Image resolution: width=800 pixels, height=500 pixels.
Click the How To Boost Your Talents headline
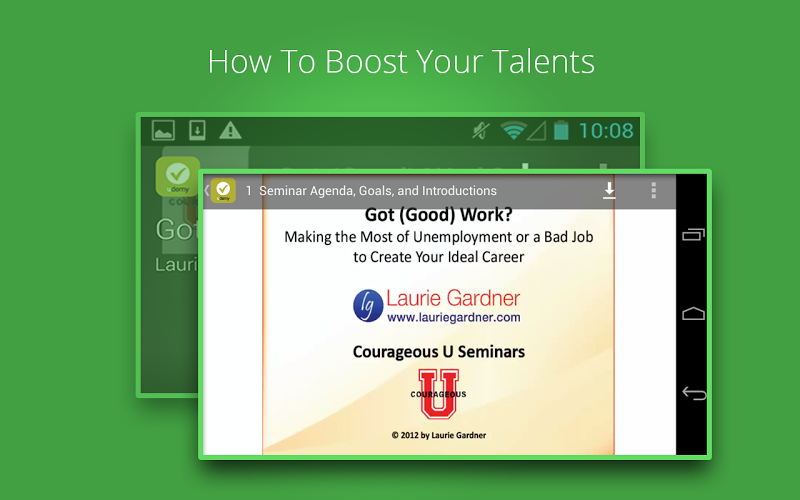(x=401, y=62)
